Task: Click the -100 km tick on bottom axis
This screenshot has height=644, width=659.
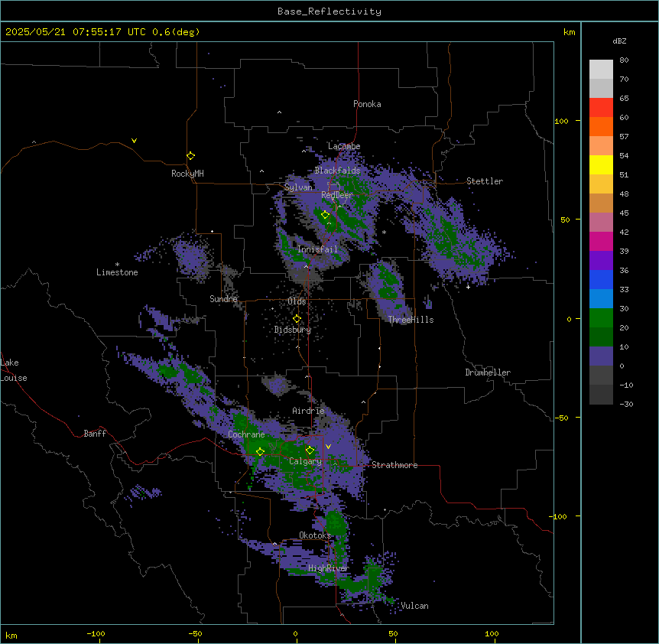Action: [96, 633]
